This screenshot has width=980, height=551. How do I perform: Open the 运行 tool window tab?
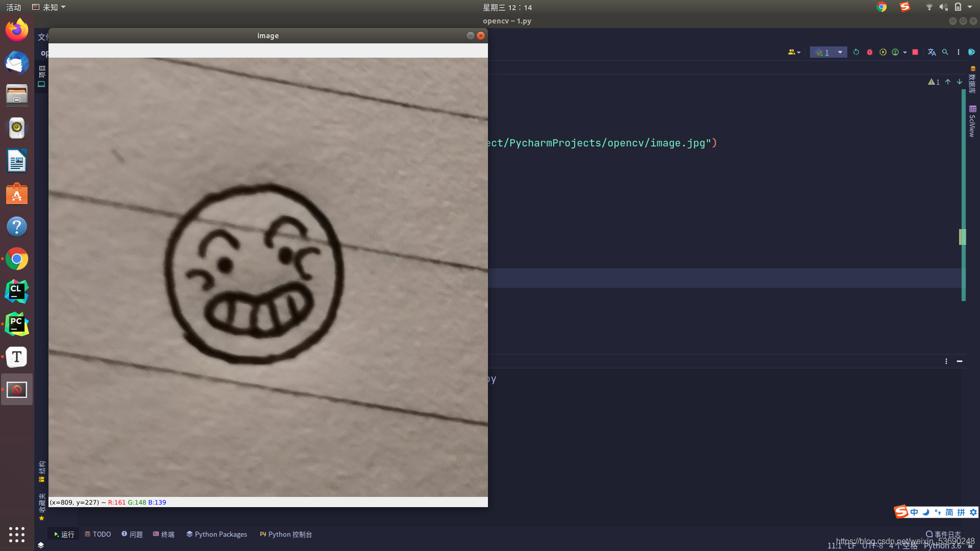[x=64, y=534]
